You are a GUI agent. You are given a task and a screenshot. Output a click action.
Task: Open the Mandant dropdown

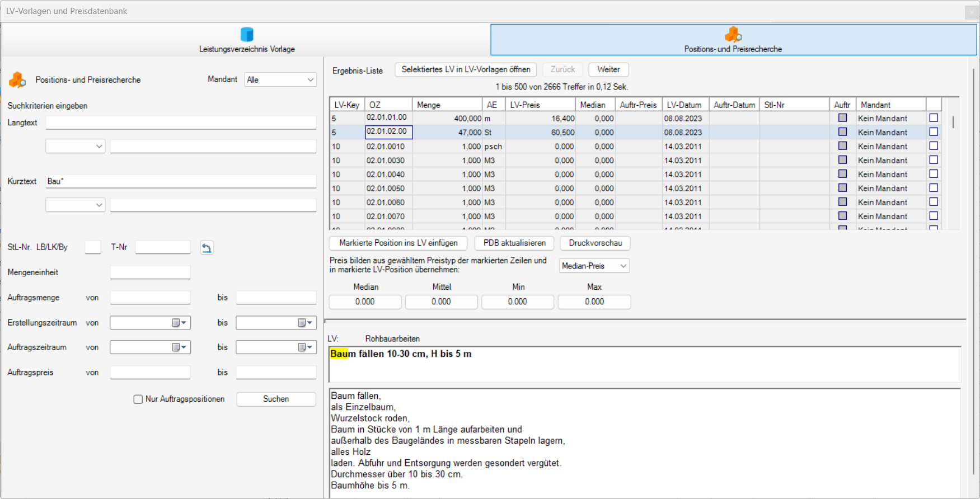(280, 80)
